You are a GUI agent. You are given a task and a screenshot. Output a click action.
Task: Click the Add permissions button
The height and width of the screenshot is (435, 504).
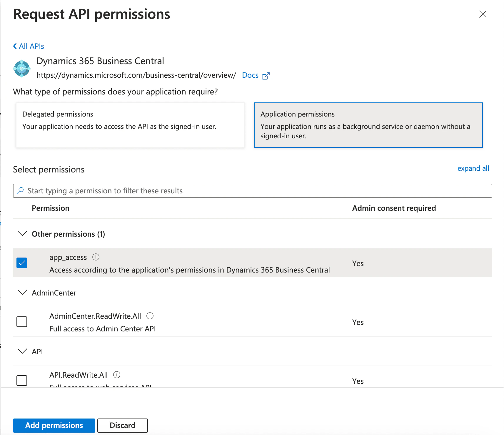[x=54, y=425]
